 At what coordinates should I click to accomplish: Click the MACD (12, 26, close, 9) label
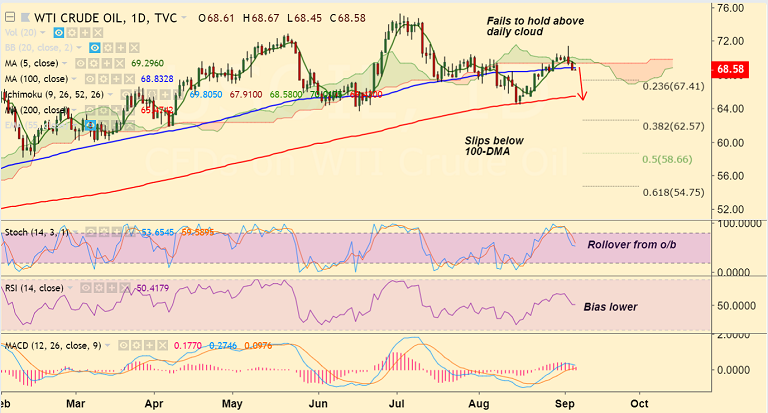52,346
